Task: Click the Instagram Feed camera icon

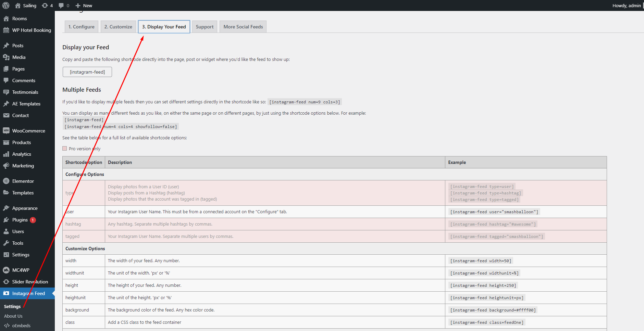Action: (6, 293)
